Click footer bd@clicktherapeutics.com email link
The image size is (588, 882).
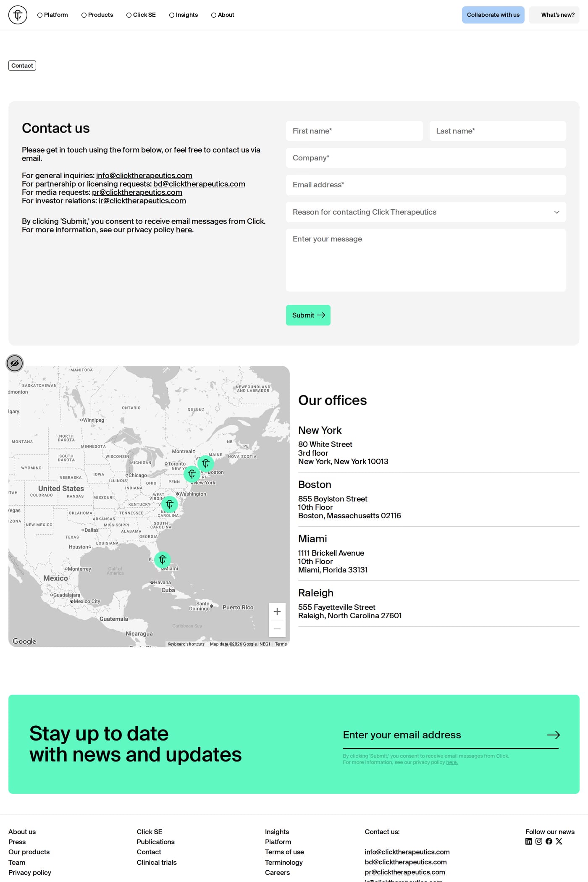(406, 862)
